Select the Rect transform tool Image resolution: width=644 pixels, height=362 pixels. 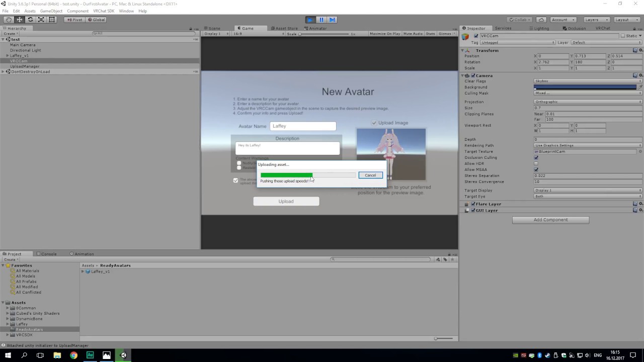pos(51,20)
